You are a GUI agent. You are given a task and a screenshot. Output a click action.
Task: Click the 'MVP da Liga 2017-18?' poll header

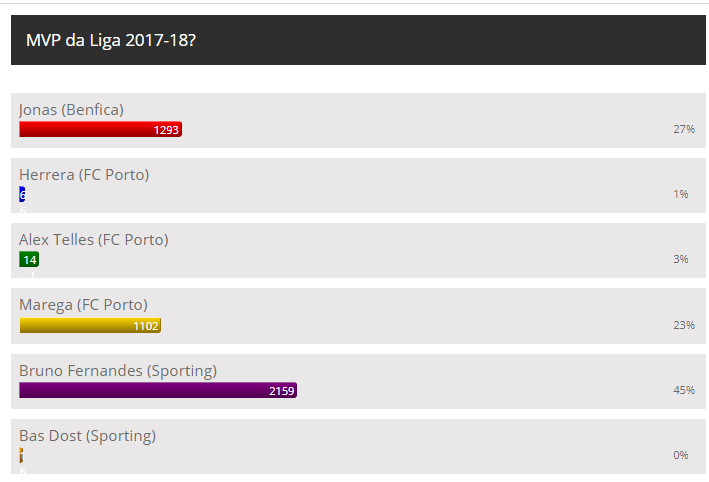[110, 40]
